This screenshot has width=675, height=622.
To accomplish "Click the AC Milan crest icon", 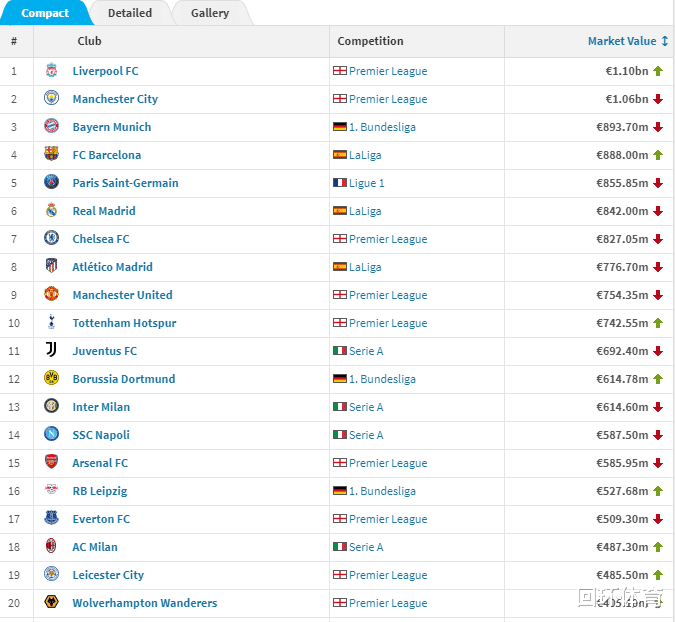I will pyautogui.click(x=51, y=547).
